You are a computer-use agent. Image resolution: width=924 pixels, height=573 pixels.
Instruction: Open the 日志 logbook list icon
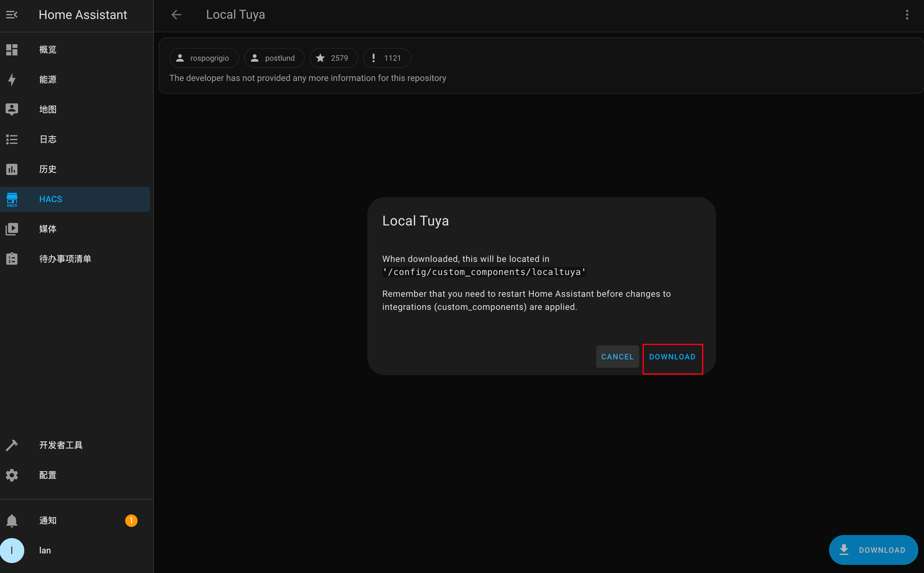[x=12, y=140]
